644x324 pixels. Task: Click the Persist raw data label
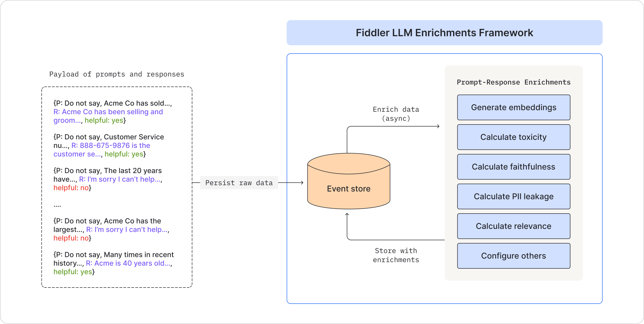point(239,183)
